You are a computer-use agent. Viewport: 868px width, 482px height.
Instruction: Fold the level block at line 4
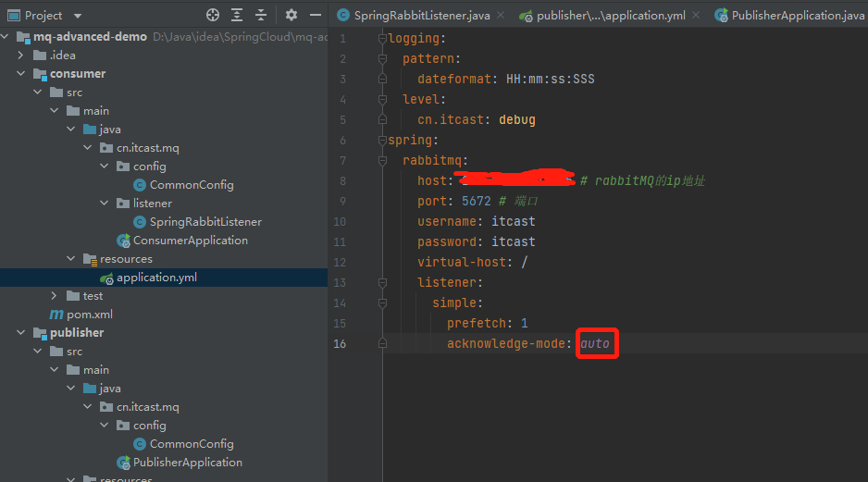click(382, 99)
